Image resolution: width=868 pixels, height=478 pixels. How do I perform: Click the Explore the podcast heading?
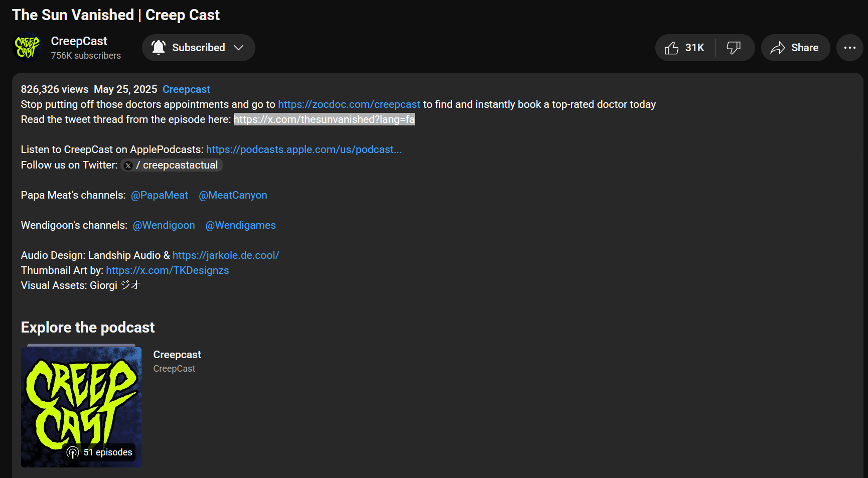tap(88, 328)
